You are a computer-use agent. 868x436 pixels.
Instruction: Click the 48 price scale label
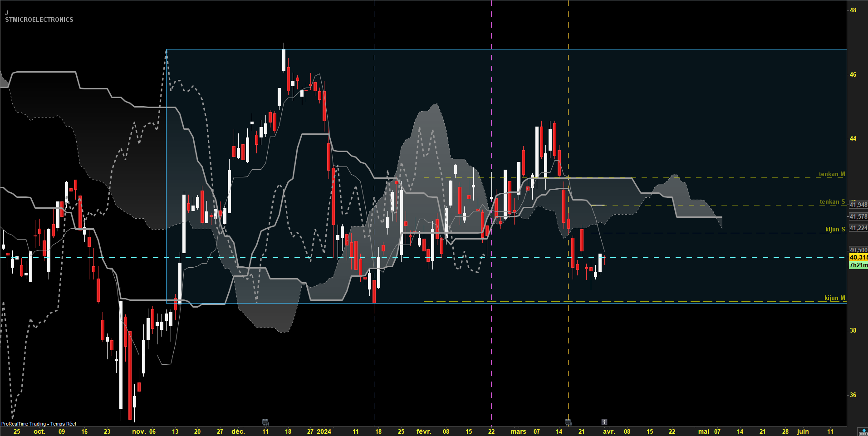[853, 10]
